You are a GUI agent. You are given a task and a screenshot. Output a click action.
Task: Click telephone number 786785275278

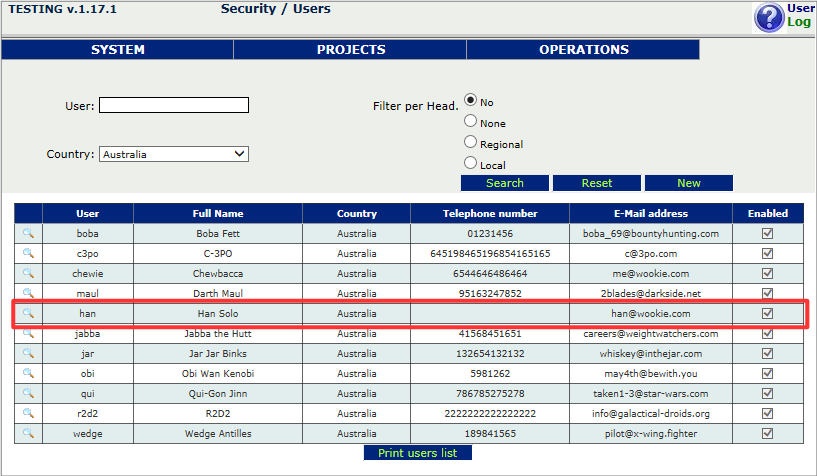click(x=490, y=393)
